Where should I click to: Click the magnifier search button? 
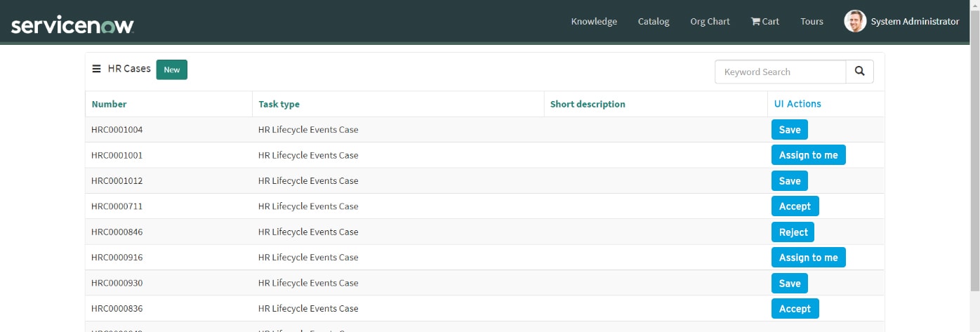point(860,72)
